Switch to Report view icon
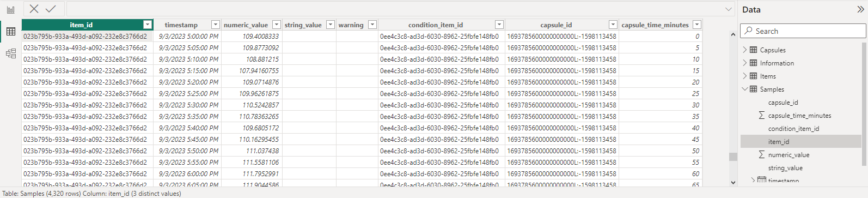 tap(11, 10)
